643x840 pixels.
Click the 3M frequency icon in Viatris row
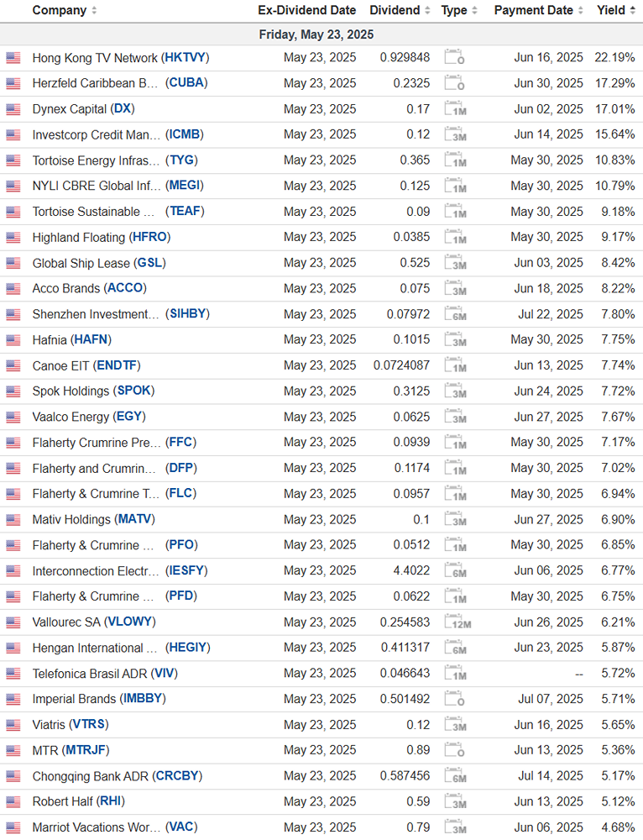click(x=454, y=725)
